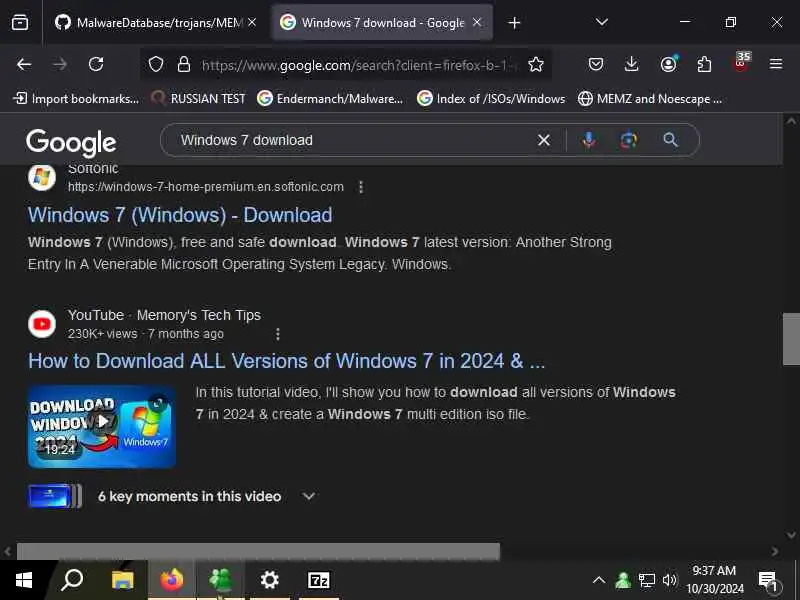Image resolution: width=800 pixels, height=600 pixels.
Task: Open the clock showing 9:37 AM
Action: point(715,580)
